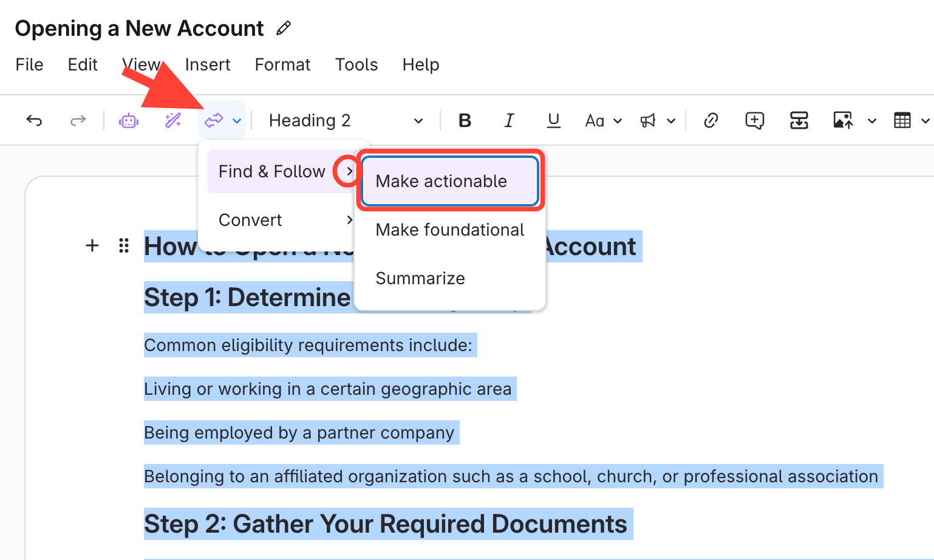Viewport: 934px width, 560px height.
Task: Open the Format menu
Action: tap(282, 64)
